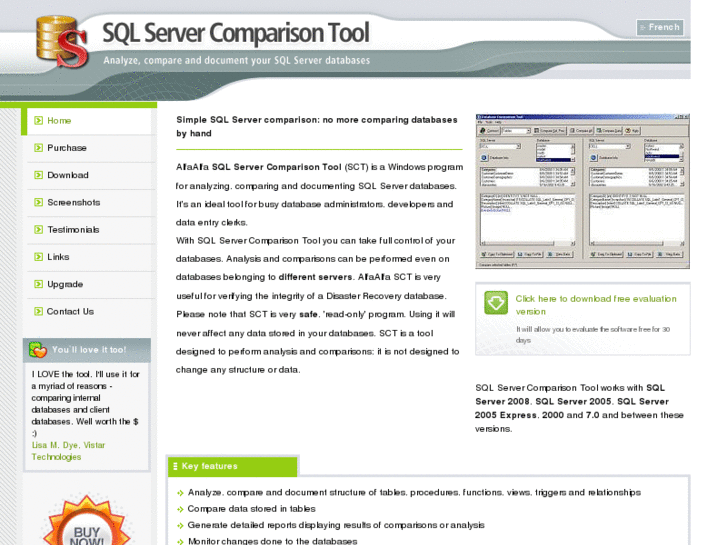
Task: Click the Key features drag-handle icon
Action: 175,466
